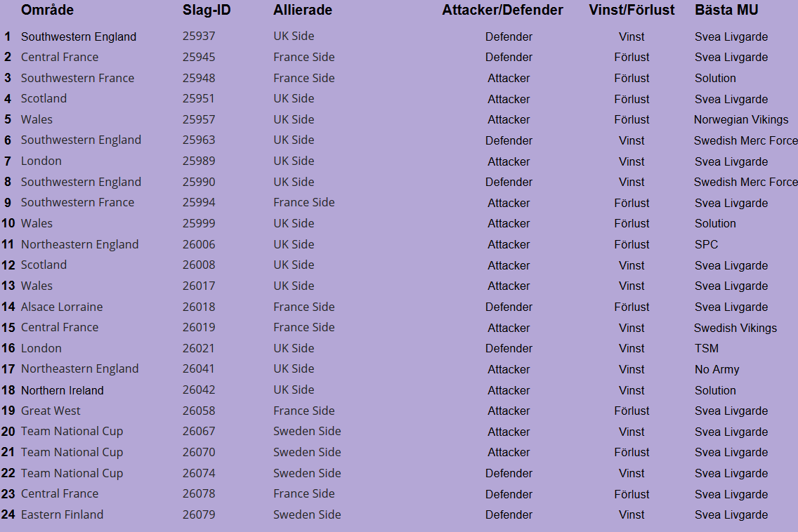Click Eastern Finland region entry
The image size is (798, 532).
coord(62,514)
